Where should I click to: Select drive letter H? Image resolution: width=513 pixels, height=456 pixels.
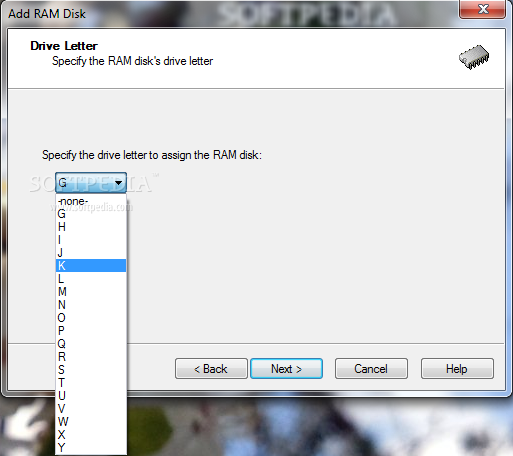tap(91, 227)
